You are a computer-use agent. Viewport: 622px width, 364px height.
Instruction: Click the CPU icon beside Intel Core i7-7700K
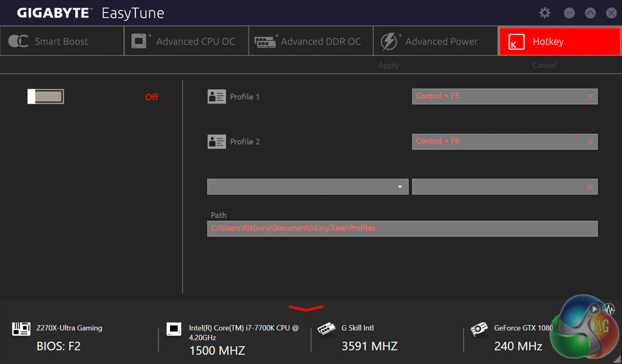point(174,329)
